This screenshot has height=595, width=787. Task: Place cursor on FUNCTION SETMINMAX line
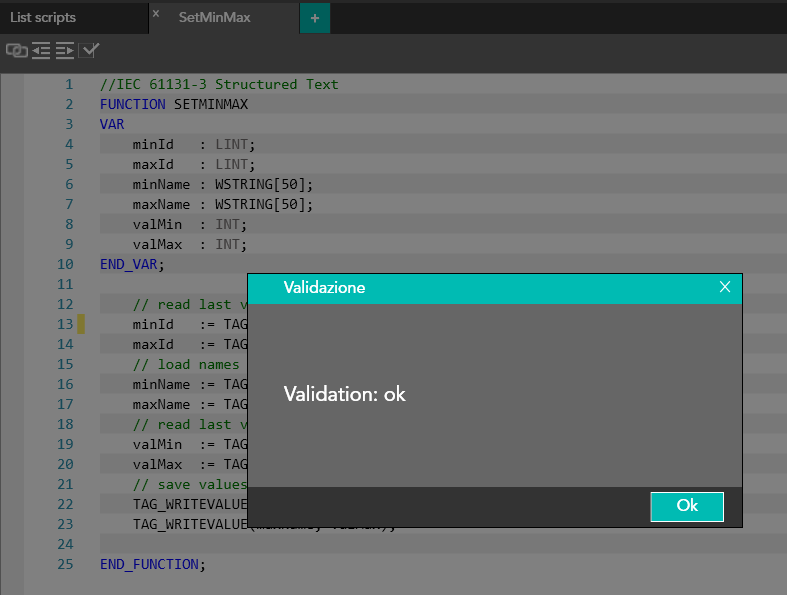(174, 105)
